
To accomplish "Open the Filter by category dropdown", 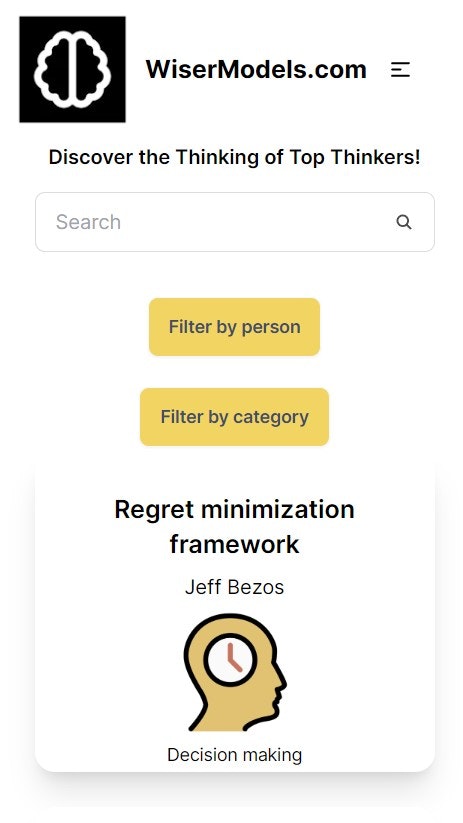I will coord(235,417).
